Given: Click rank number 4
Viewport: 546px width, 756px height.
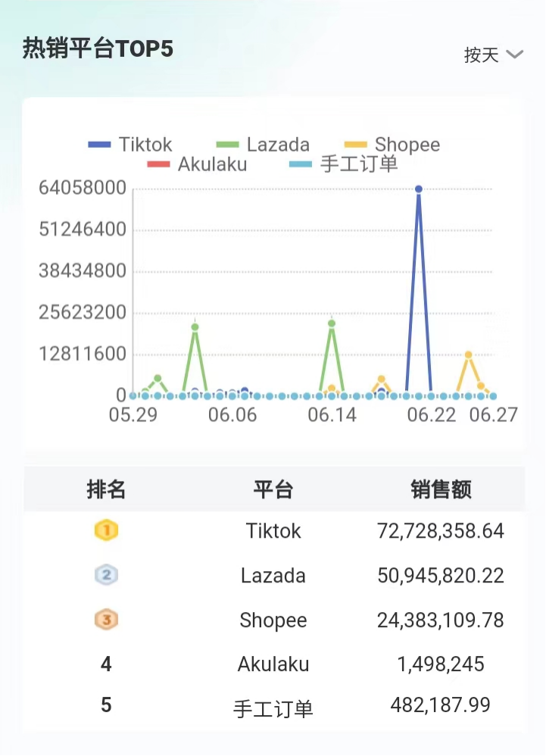Looking at the screenshot, I should (x=106, y=664).
